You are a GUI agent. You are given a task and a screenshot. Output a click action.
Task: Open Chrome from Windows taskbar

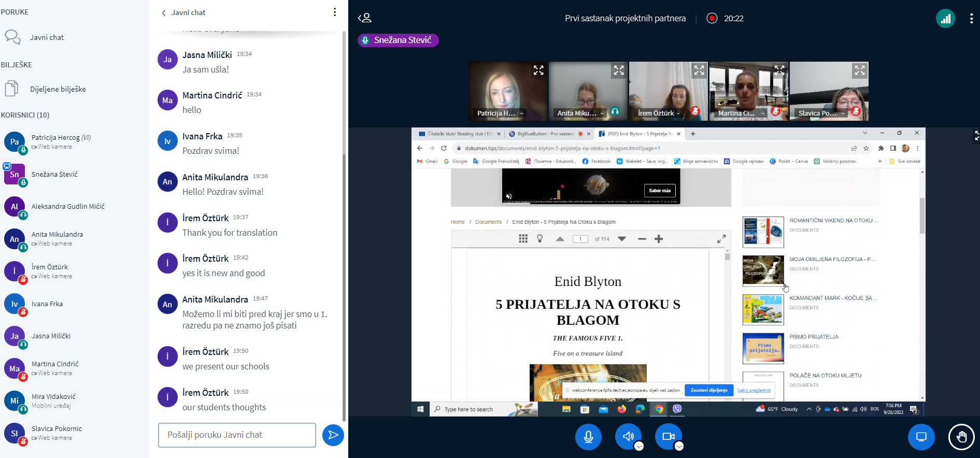659,409
